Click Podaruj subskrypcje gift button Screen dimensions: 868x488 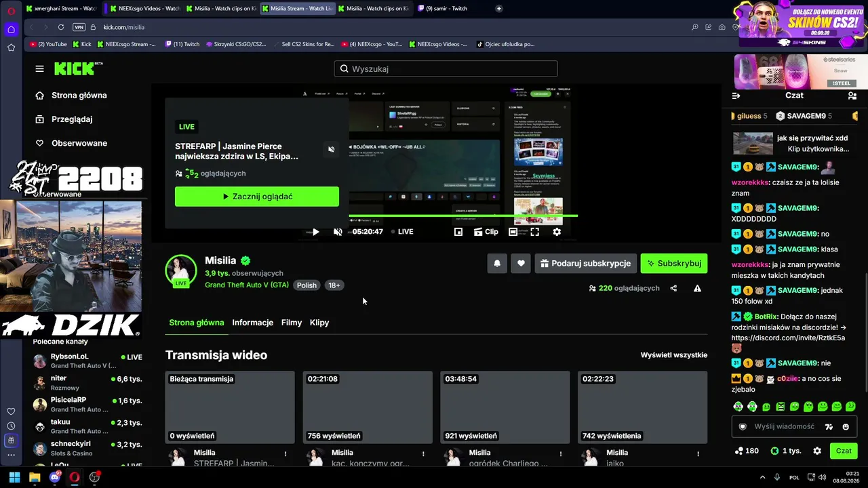[x=585, y=264]
